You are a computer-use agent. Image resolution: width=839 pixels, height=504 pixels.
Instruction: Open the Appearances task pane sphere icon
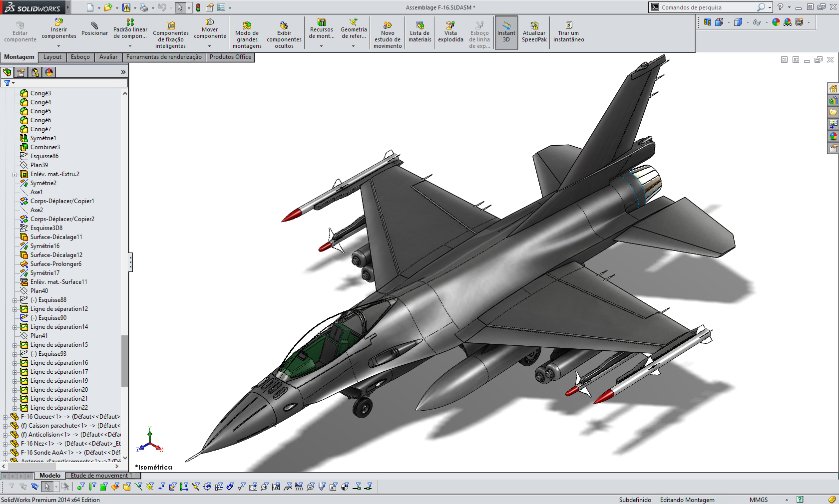[x=833, y=136]
